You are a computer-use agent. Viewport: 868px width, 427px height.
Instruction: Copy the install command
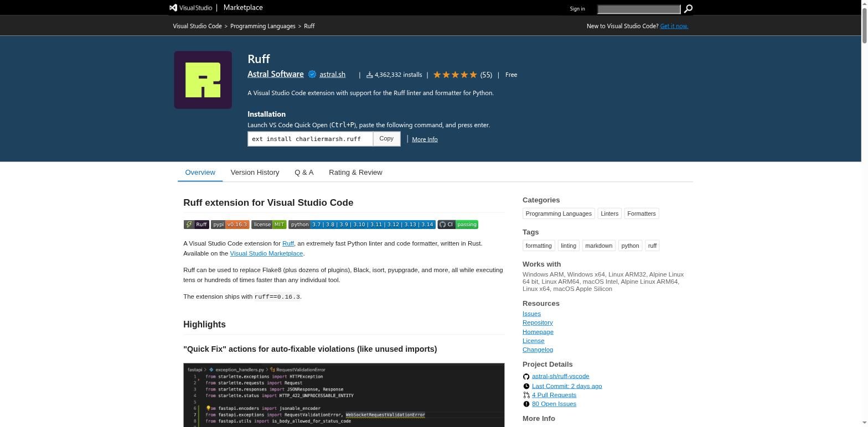coord(386,139)
